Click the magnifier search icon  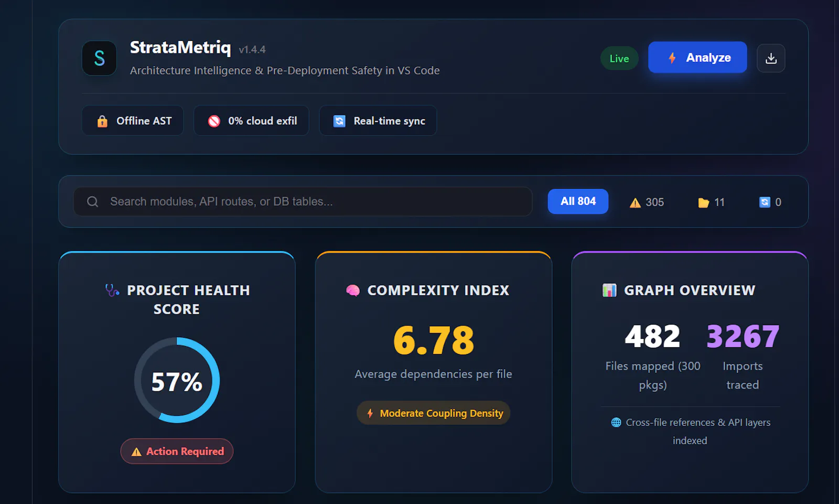click(x=93, y=202)
